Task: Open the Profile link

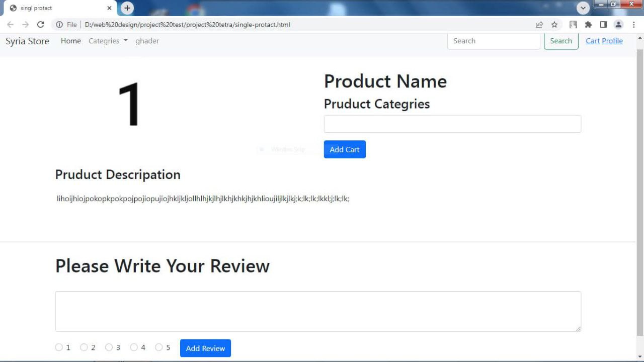Action: pos(612,41)
